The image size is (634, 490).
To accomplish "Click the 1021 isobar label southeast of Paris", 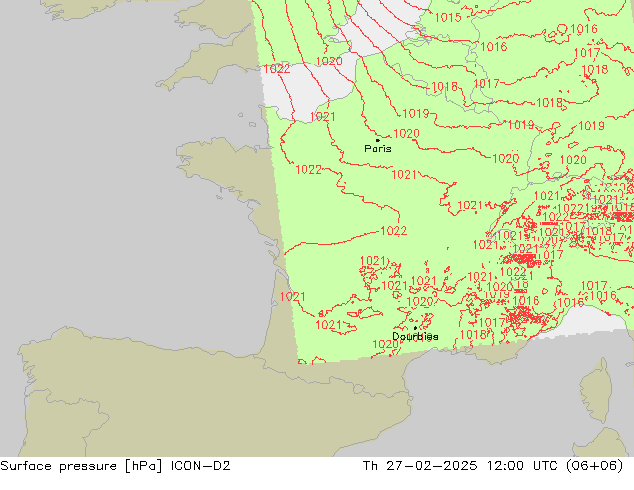I will (x=404, y=175).
